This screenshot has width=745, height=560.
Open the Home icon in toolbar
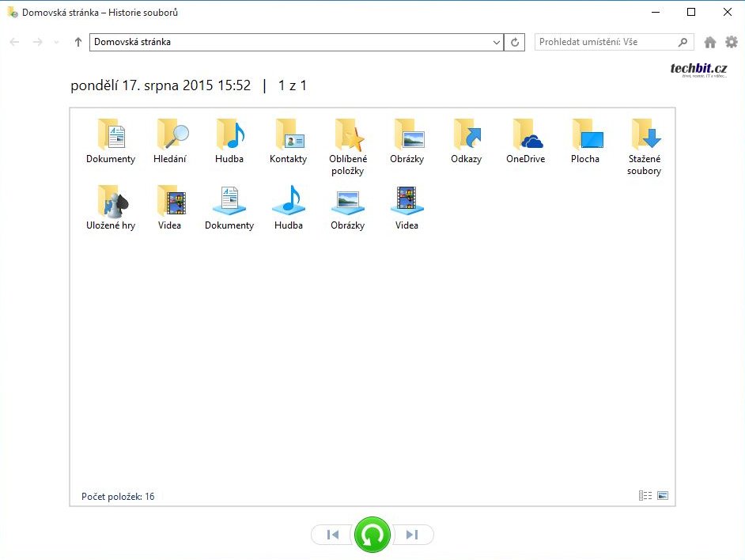(x=709, y=42)
